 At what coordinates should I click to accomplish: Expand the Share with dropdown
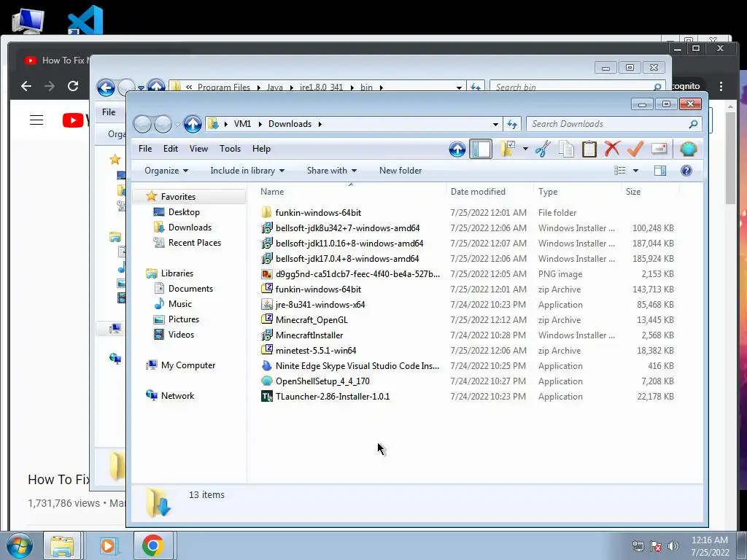click(x=332, y=171)
